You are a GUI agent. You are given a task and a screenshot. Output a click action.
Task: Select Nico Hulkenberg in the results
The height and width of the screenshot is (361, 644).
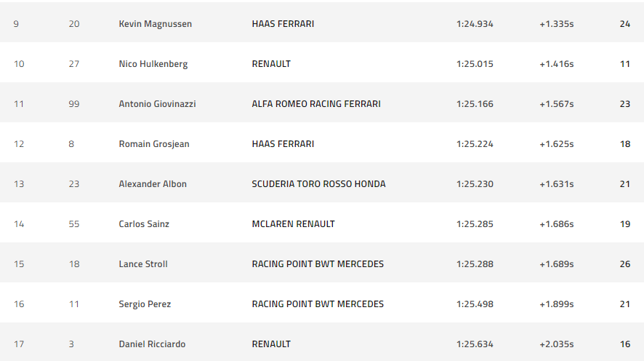(x=153, y=64)
